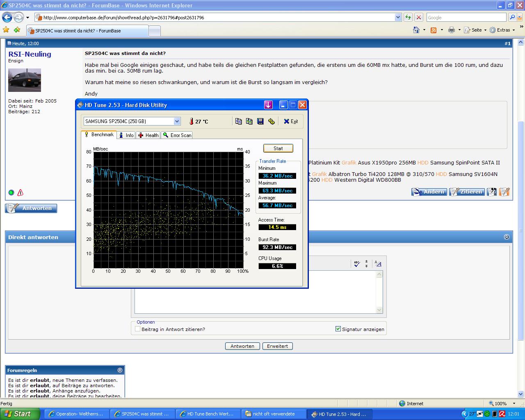Click the editor resize arrows icon
The width and height of the screenshot is (525, 420).
point(366,264)
